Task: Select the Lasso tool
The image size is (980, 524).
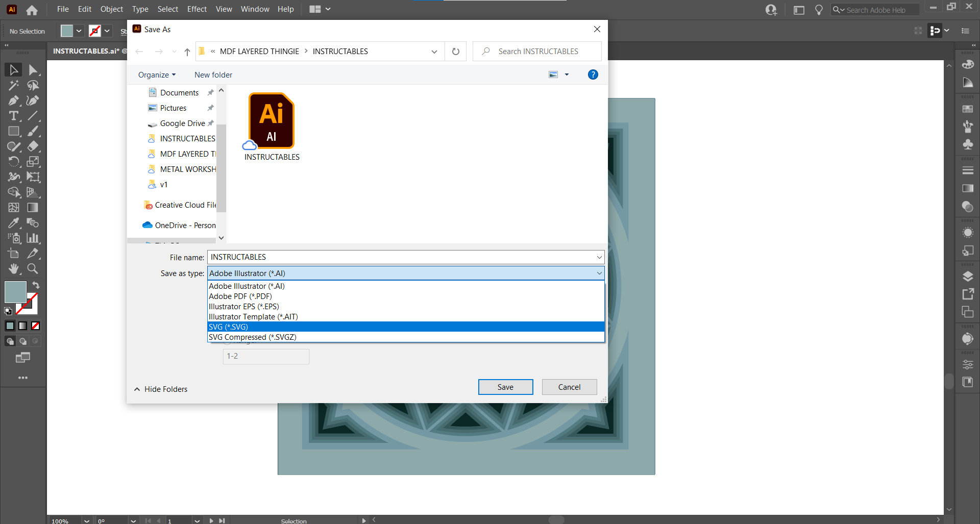Action: 33,85
